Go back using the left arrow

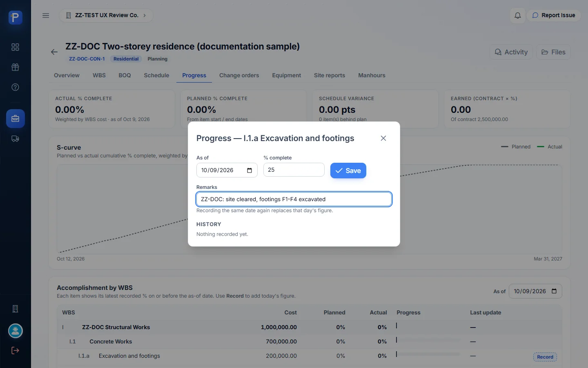coord(54,52)
